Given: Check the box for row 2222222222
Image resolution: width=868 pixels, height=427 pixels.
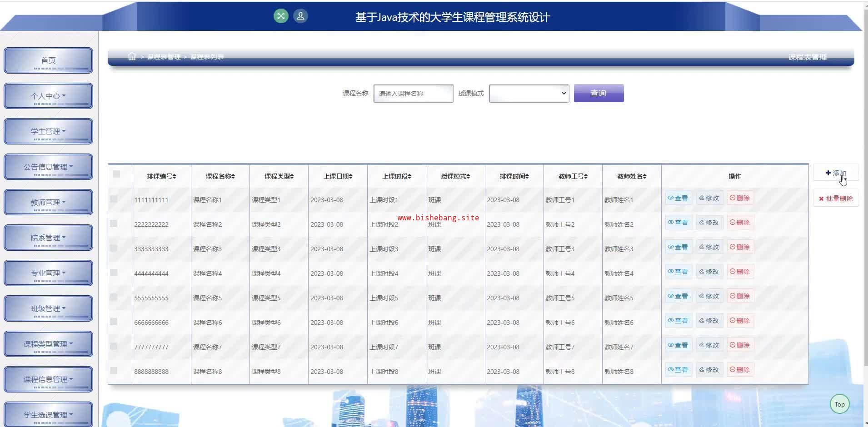Looking at the screenshot, I should pyautogui.click(x=114, y=223).
